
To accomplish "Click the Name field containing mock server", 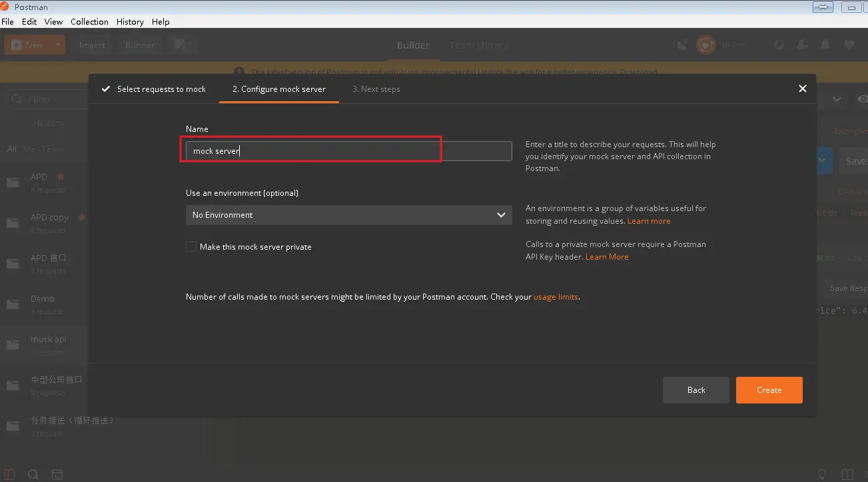I will click(x=349, y=151).
